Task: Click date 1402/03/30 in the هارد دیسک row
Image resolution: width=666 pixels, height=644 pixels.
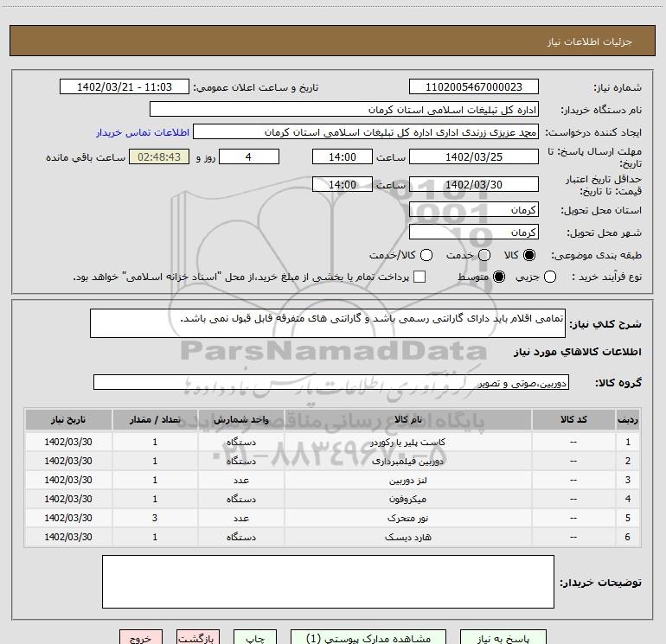Action: pos(68,537)
